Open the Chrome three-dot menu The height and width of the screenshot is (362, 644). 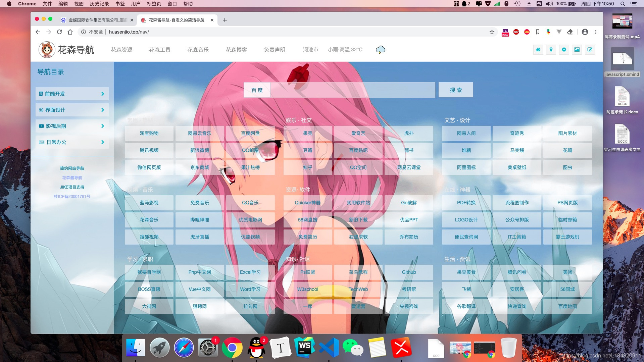point(596,32)
